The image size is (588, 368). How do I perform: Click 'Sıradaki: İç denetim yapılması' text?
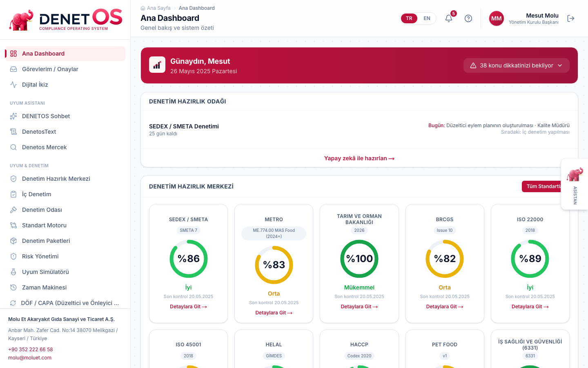(x=535, y=132)
